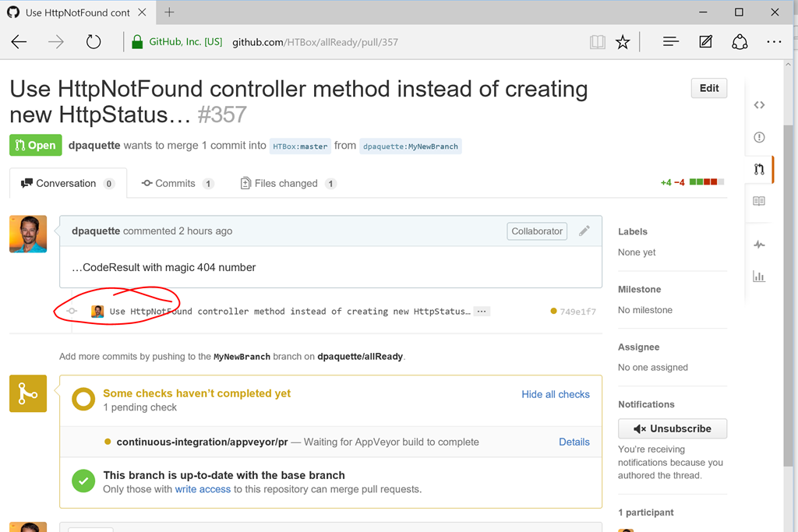Image resolution: width=798 pixels, height=532 pixels.
Task: Click the pending status dot beside 749e1f7
Action: (x=554, y=311)
